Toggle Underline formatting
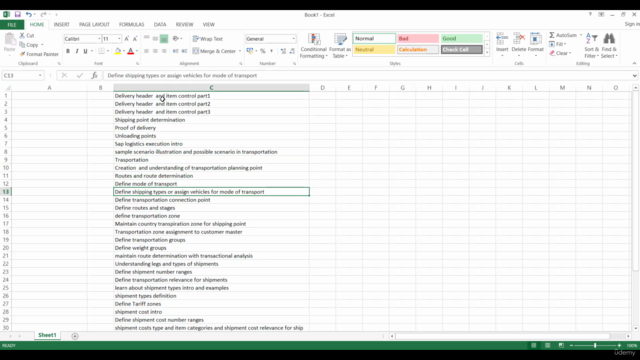 pyautogui.click(x=85, y=51)
